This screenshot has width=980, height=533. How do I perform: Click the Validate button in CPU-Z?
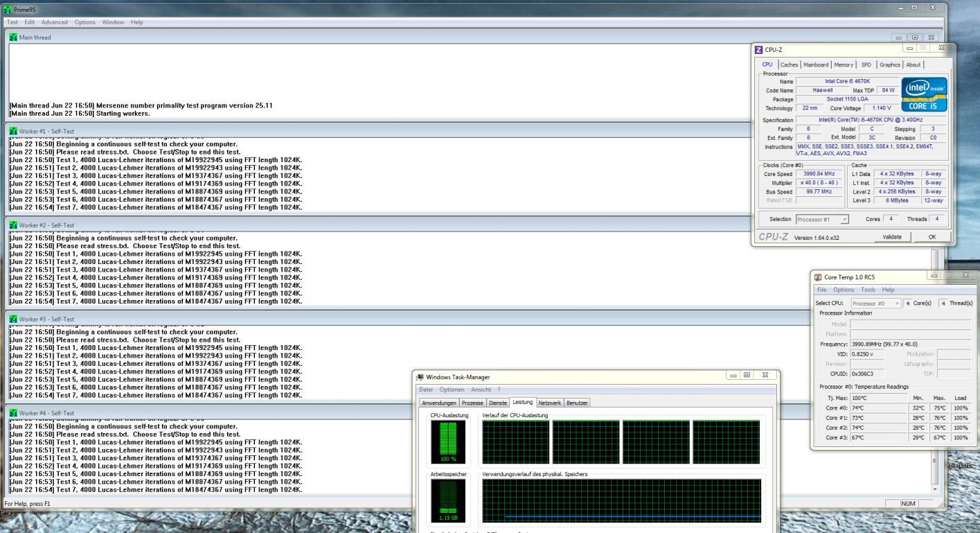pyautogui.click(x=893, y=236)
